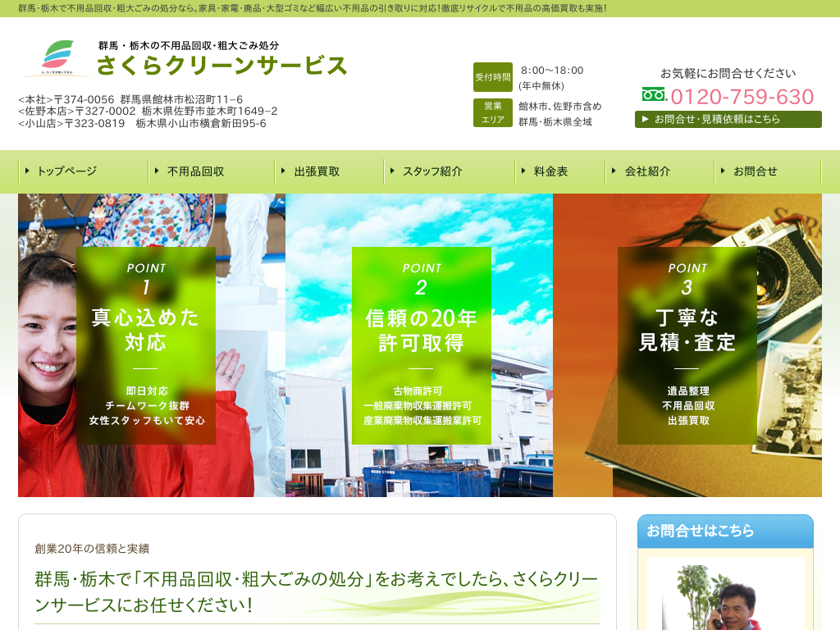
Task: Click the phone number 0120-759-630
Action: tap(742, 97)
